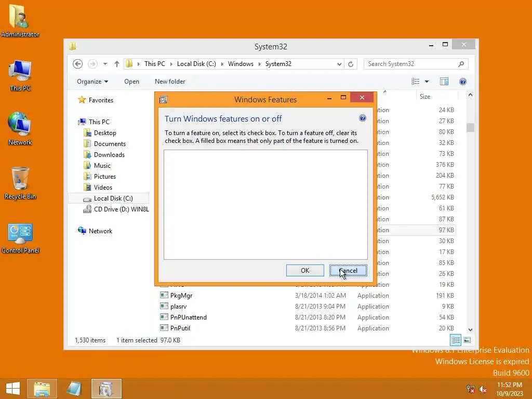Select Favorites in navigation pane

coord(101,100)
